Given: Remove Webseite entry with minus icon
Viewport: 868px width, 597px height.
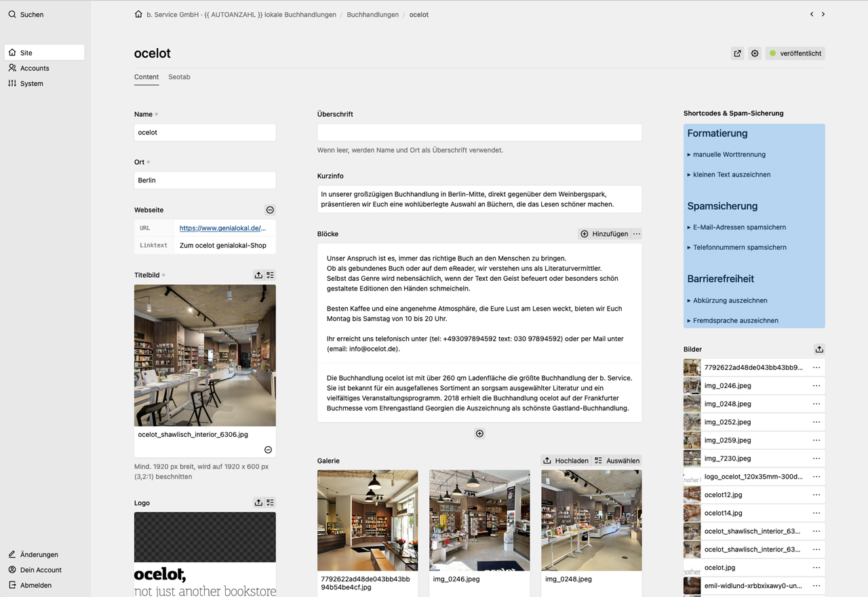Looking at the screenshot, I should pos(270,210).
